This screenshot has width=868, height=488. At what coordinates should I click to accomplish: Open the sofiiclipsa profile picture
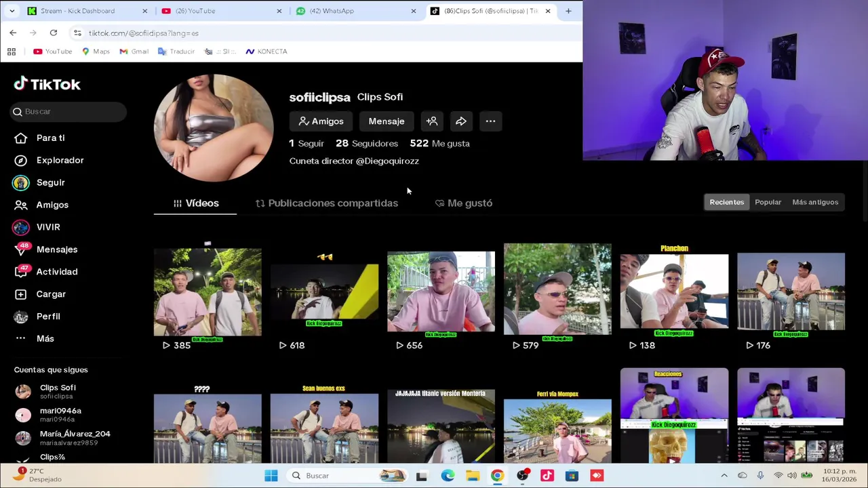[214, 128]
